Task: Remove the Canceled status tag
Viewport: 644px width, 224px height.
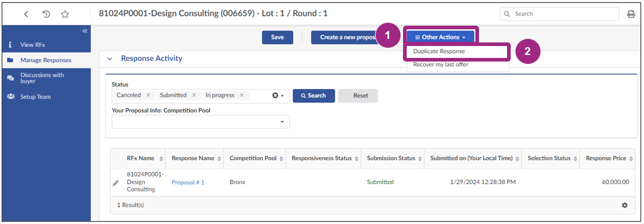Action: (148, 95)
